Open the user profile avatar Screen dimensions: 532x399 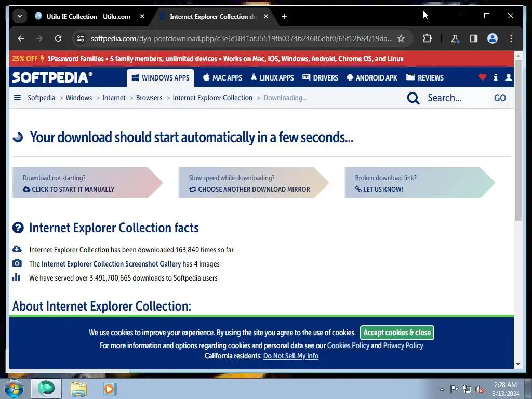coord(493,38)
